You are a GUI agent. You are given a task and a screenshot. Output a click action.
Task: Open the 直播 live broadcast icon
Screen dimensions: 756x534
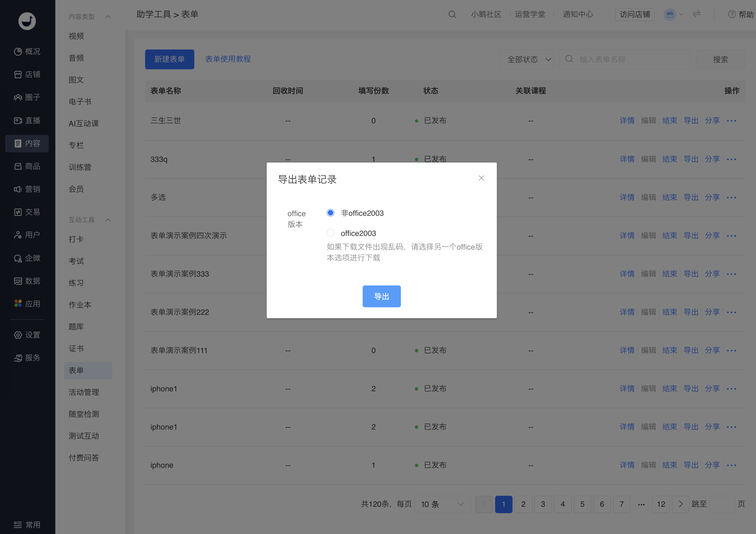coord(18,121)
